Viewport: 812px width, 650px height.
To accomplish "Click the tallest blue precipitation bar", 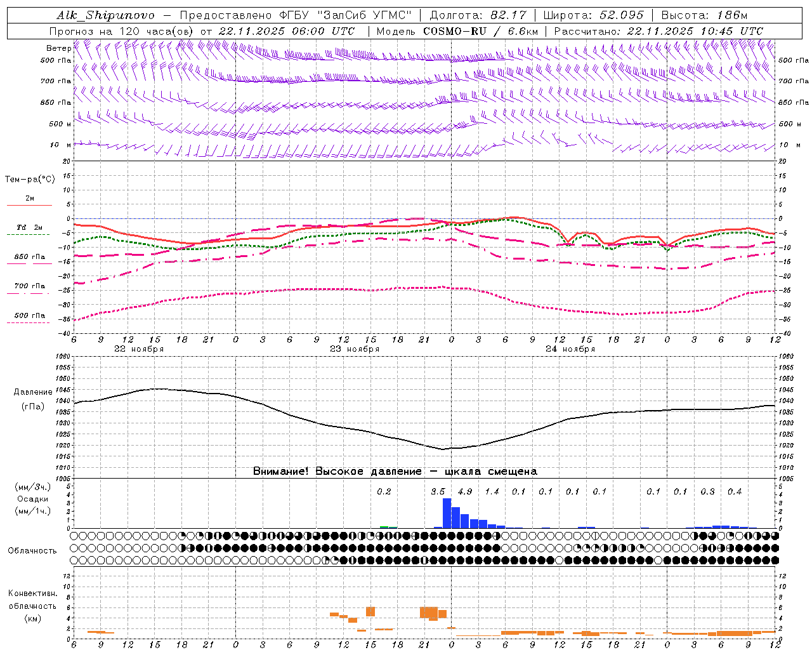I will click(447, 514).
